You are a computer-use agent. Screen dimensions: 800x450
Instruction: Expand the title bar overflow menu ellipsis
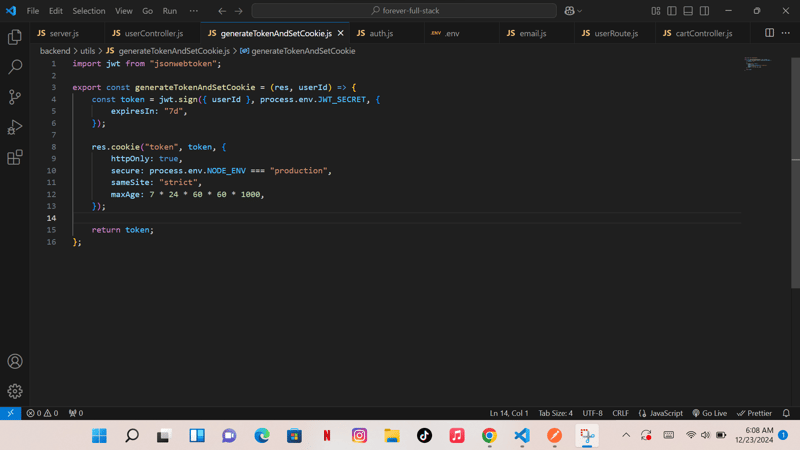tap(193, 11)
